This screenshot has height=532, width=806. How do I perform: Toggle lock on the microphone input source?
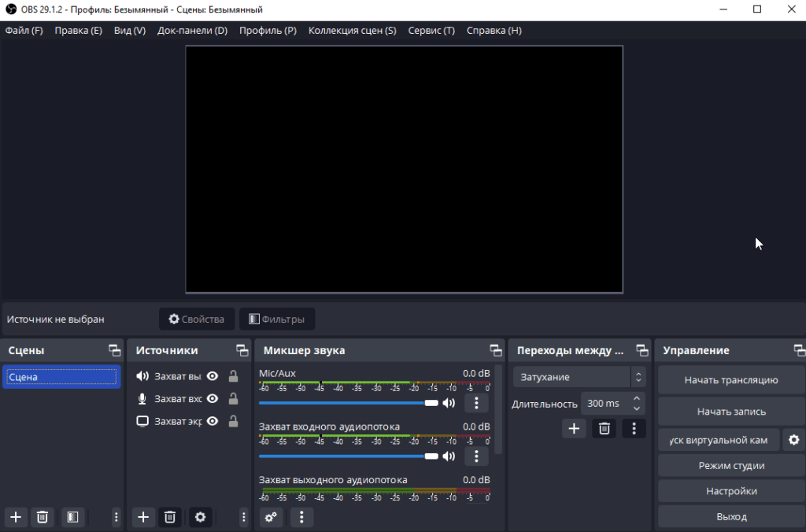(x=233, y=399)
